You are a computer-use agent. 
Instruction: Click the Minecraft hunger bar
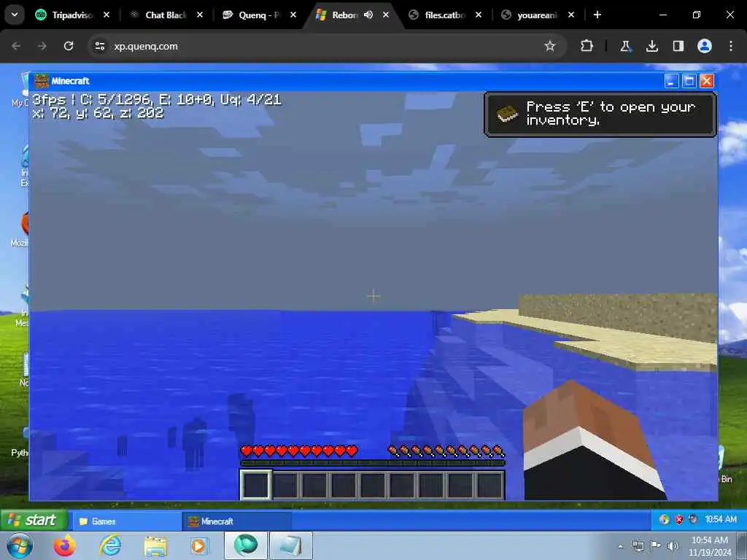[446, 451]
